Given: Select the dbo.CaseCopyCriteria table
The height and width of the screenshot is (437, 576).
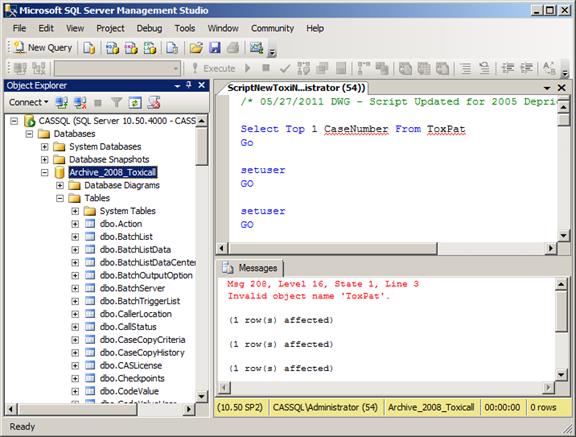Looking at the screenshot, I should coord(143,340).
